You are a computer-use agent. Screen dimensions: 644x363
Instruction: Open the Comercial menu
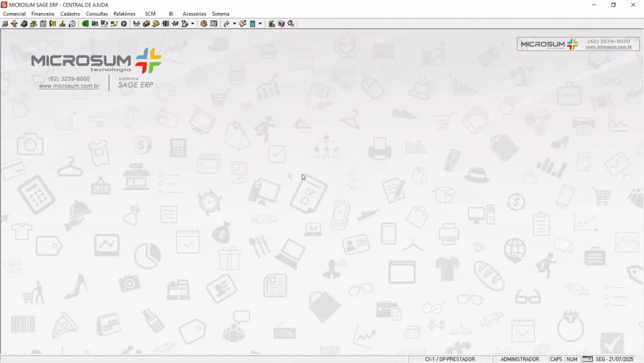(14, 14)
